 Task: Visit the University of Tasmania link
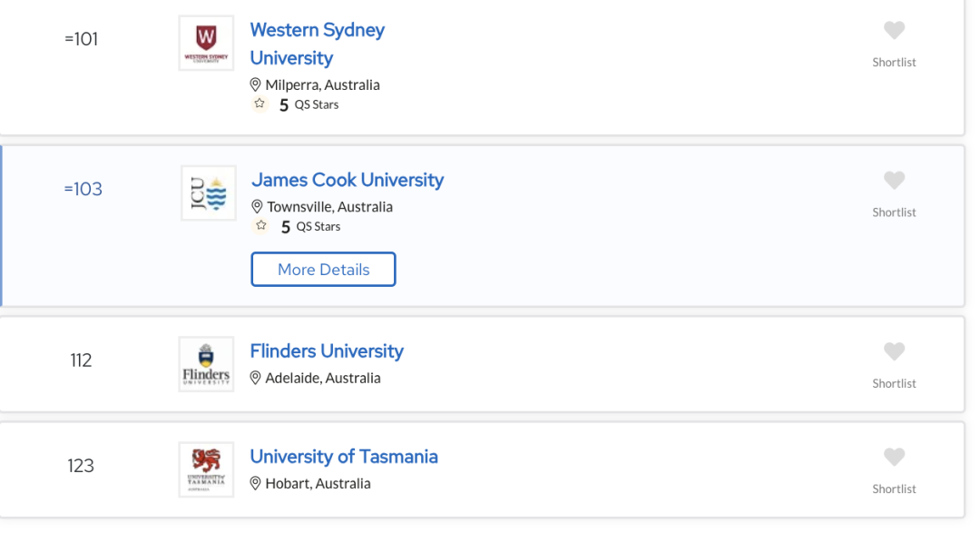click(344, 457)
